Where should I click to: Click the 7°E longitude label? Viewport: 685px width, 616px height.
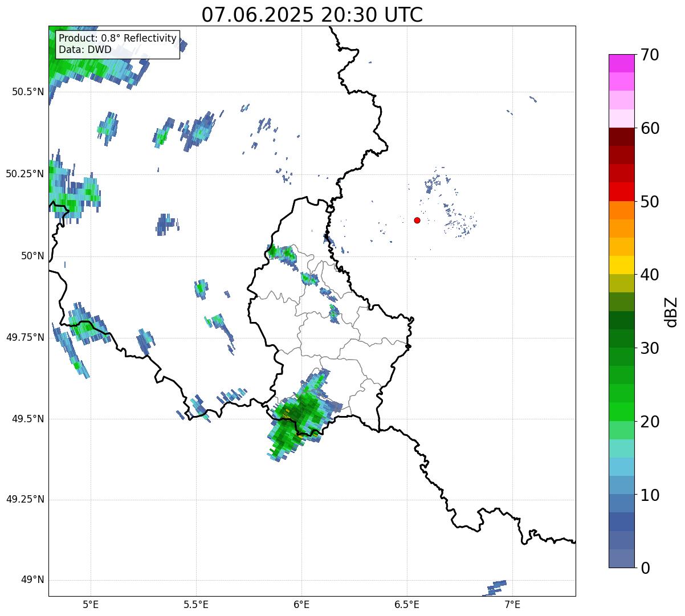pos(512,604)
